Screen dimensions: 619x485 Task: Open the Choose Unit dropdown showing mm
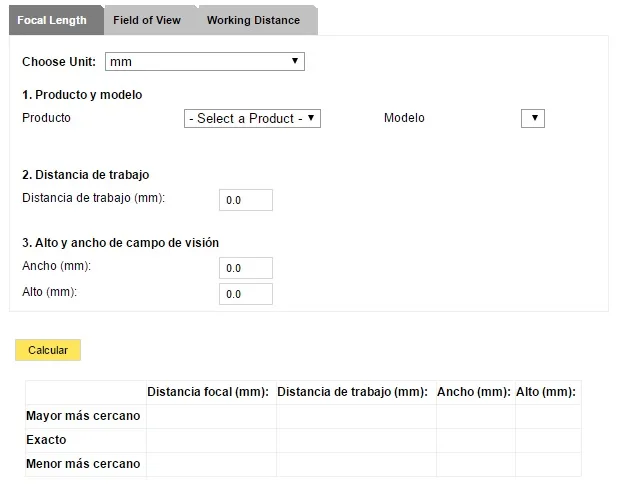pos(204,62)
